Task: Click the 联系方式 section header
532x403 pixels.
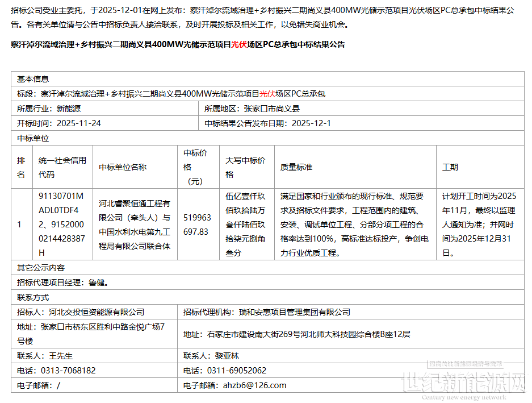Action: (33, 297)
